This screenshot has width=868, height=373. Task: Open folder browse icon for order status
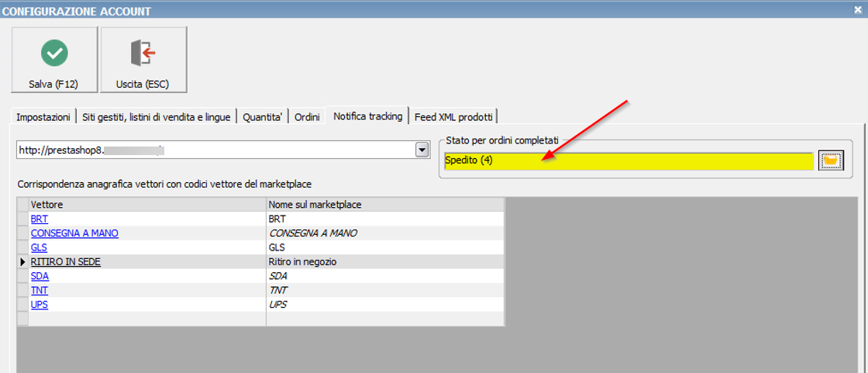pyautogui.click(x=831, y=161)
